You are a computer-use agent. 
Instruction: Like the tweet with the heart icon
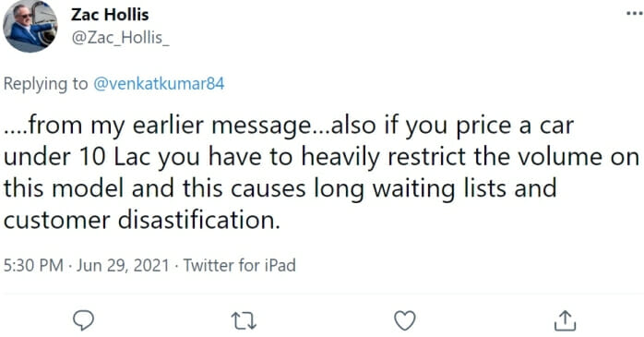tap(405, 320)
